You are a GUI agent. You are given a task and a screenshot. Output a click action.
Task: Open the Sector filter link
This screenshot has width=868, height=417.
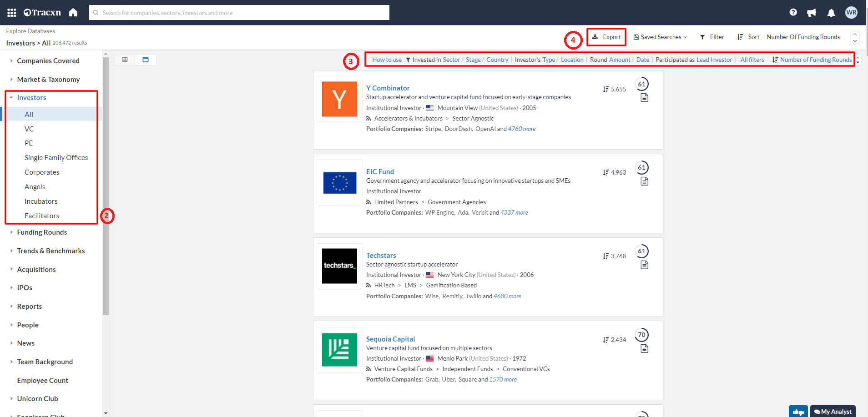pyautogui.click(x=451, y=60)
